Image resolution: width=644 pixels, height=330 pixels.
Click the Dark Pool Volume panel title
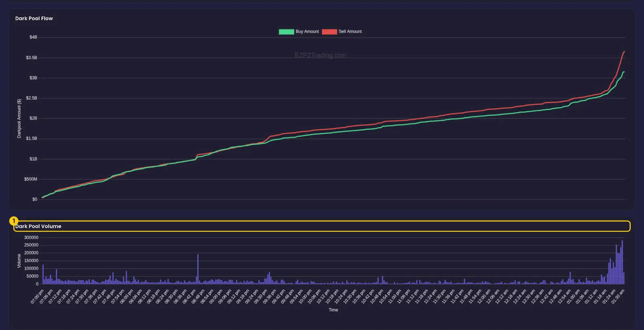38,226
